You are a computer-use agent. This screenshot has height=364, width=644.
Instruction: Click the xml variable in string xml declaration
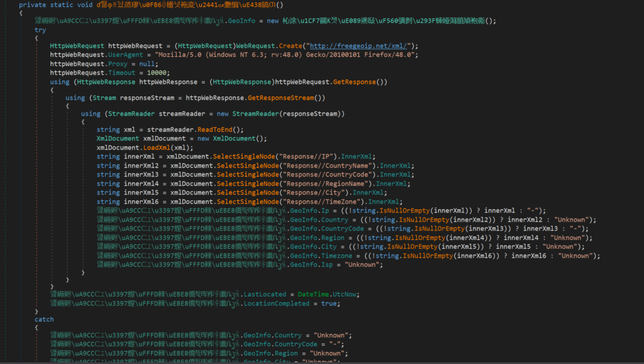[129, 130]
